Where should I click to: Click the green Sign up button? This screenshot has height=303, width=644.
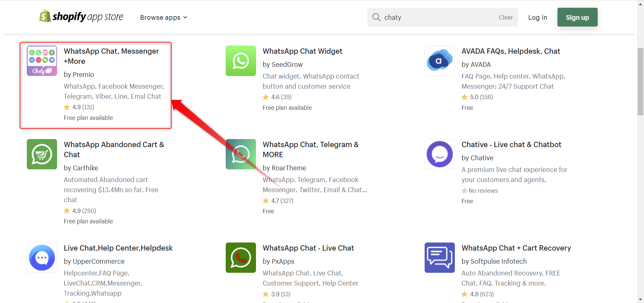click(x=577, y=17)
